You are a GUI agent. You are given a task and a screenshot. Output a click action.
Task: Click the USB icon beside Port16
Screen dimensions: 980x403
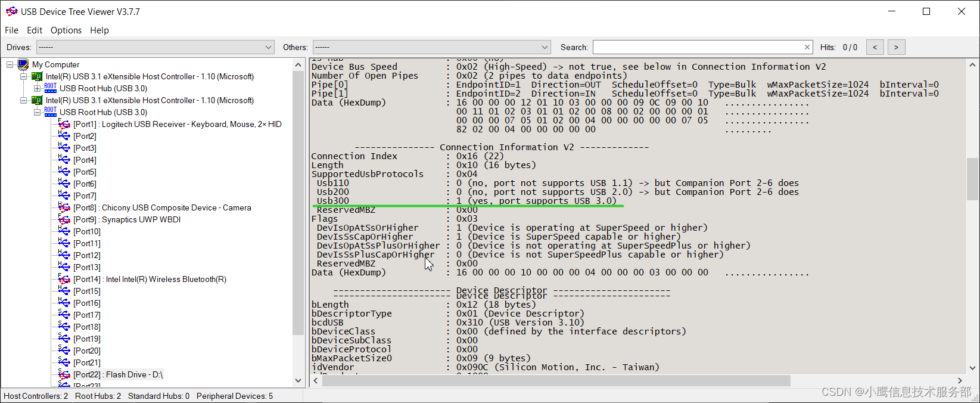64,303
